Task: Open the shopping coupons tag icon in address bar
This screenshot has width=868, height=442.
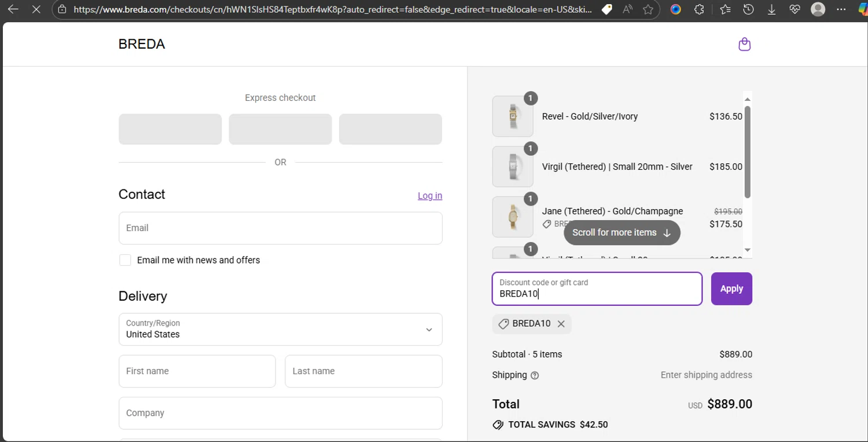Action: click(606, 9)
